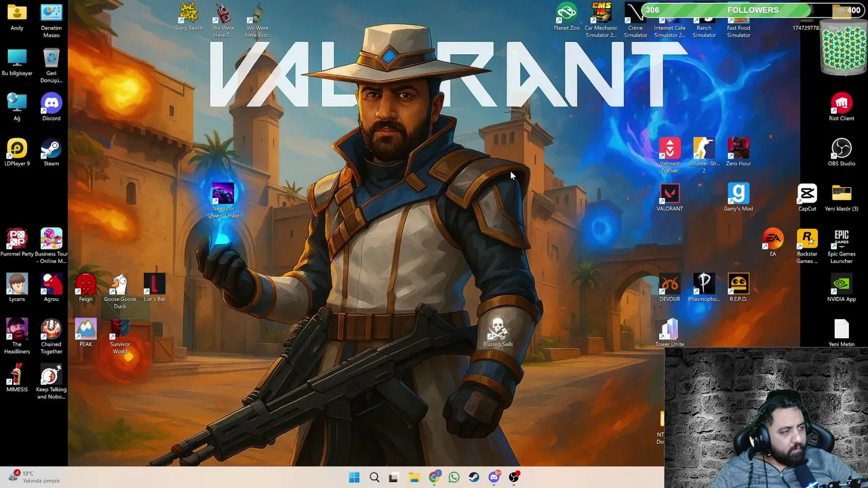
Task: Open weather widget showing 13°C
Action: pyautogui.click(x=35, y=477)
